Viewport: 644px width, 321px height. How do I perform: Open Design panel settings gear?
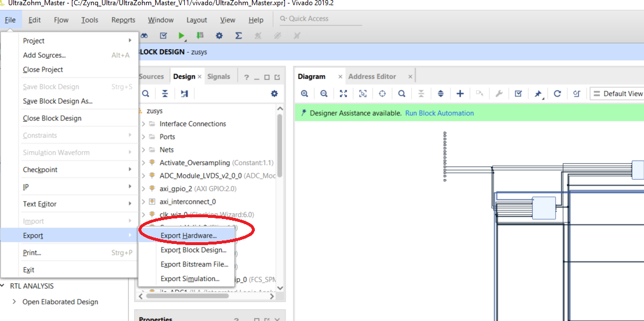pos(274,93)
